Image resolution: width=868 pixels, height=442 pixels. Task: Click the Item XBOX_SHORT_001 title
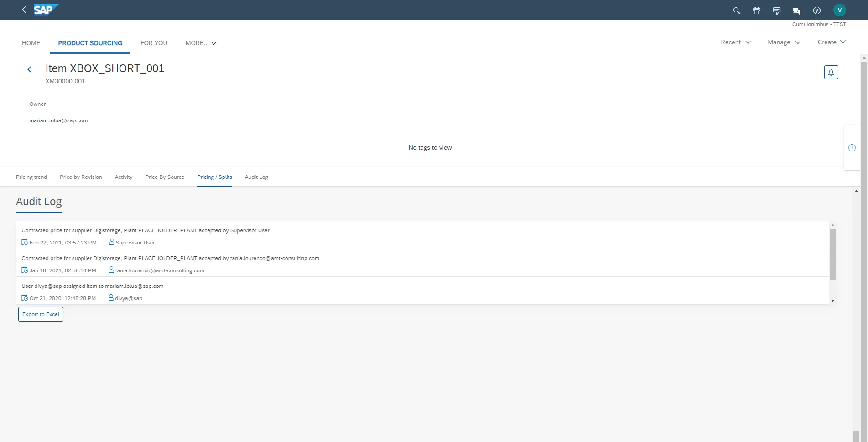pos(105,68)
